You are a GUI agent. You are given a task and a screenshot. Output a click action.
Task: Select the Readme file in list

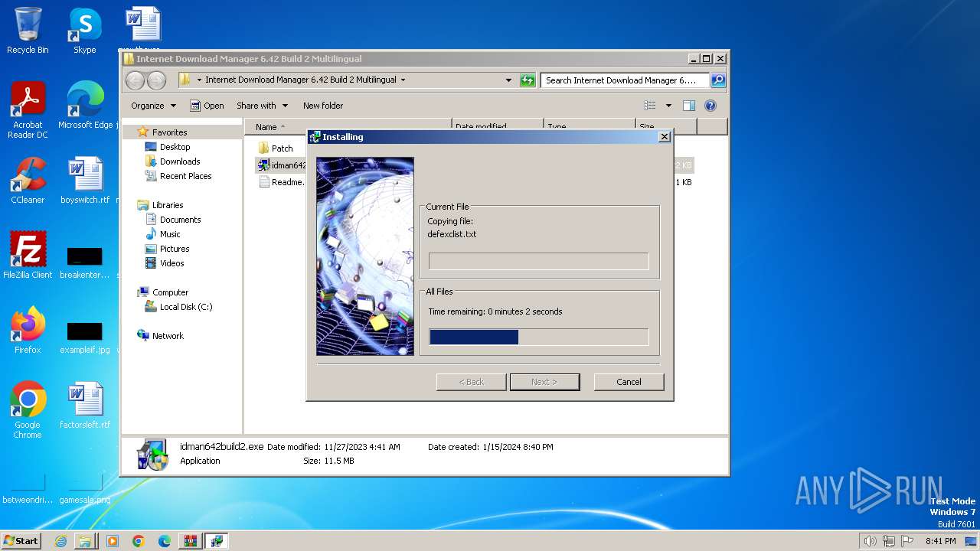pos(282,182)
